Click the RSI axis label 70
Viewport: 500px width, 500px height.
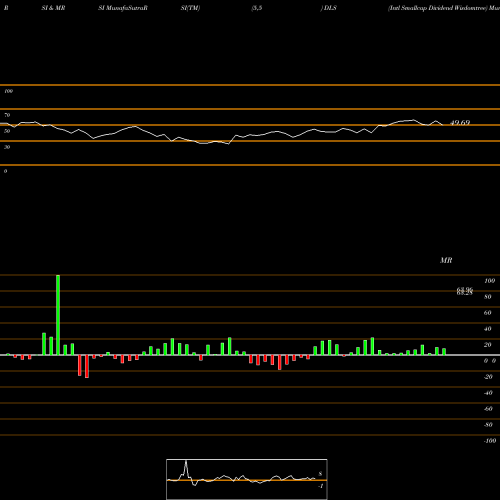(7, 115)
